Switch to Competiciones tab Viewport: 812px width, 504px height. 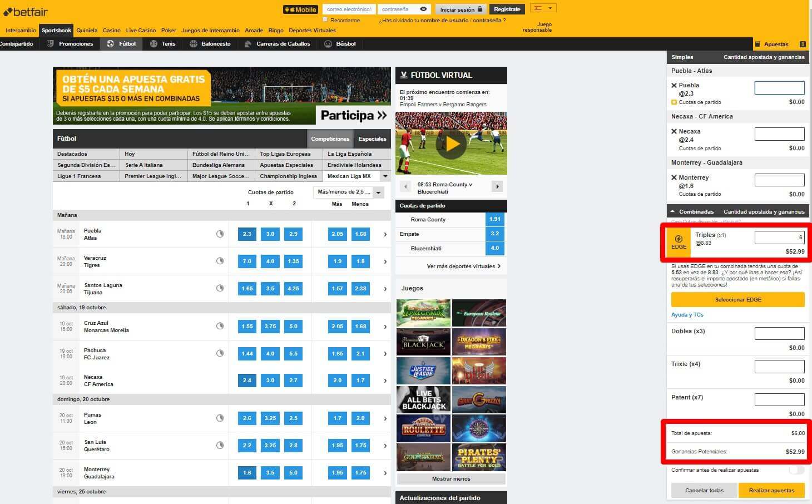(x=330, y=139)
